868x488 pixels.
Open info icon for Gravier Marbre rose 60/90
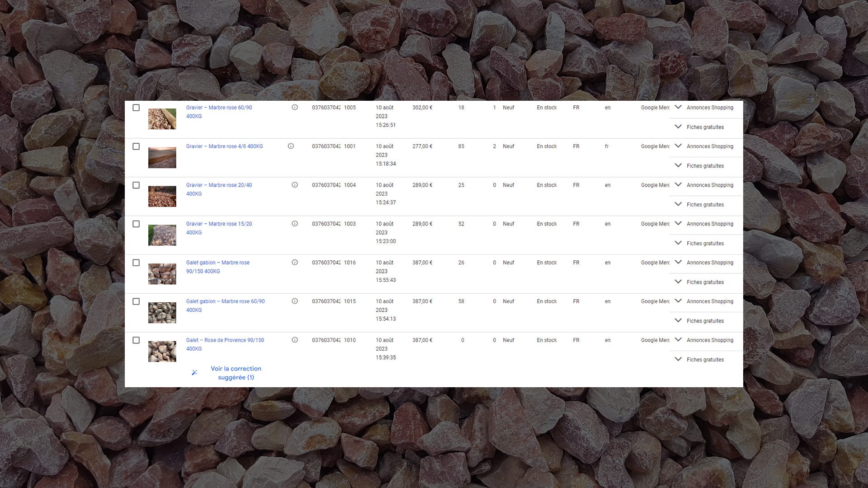coord(295,108)
